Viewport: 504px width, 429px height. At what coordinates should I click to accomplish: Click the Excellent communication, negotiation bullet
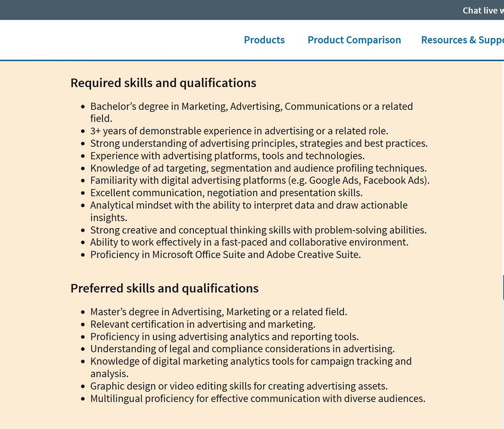[226, 193]
